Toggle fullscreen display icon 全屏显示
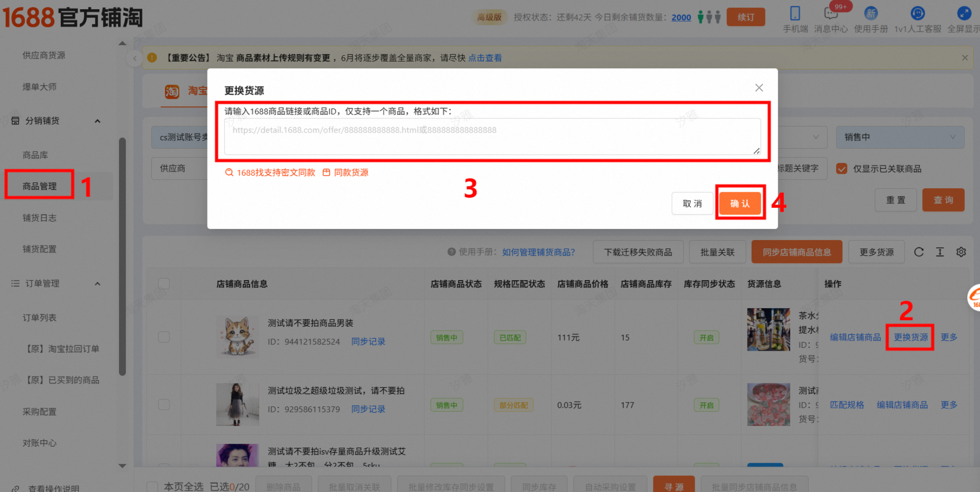The height and width of the screenshot is (492, 980). click(x=964, y=13)
